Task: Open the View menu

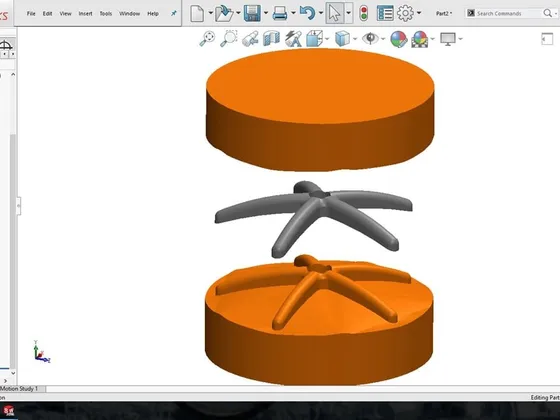Action: [65, 14]
